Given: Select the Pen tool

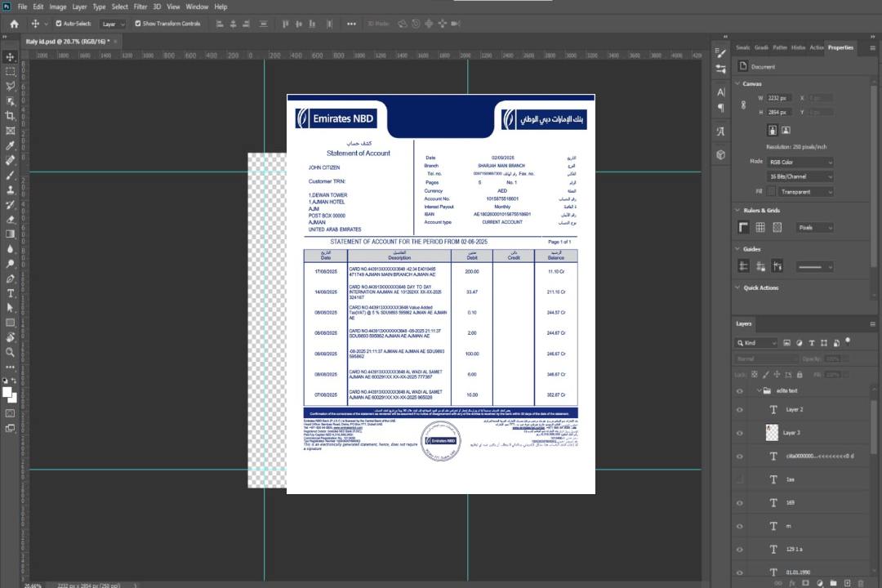Looking at the screenshot, I should pos(10,278).
